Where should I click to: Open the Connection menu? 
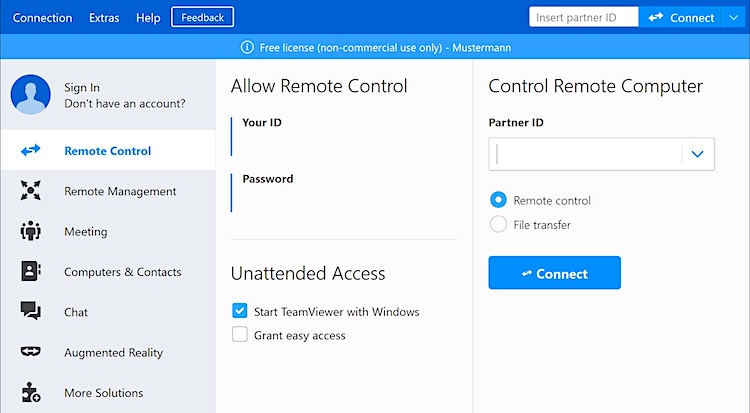pos(42,18)
